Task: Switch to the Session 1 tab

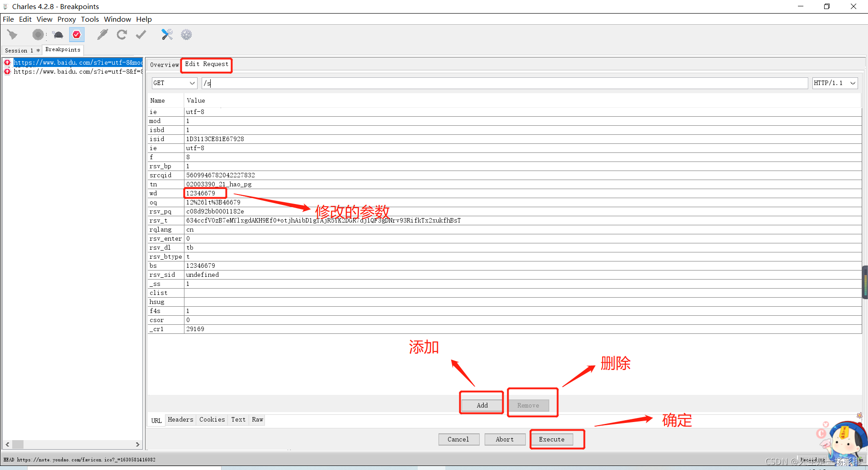Action: tap(22, 50)
